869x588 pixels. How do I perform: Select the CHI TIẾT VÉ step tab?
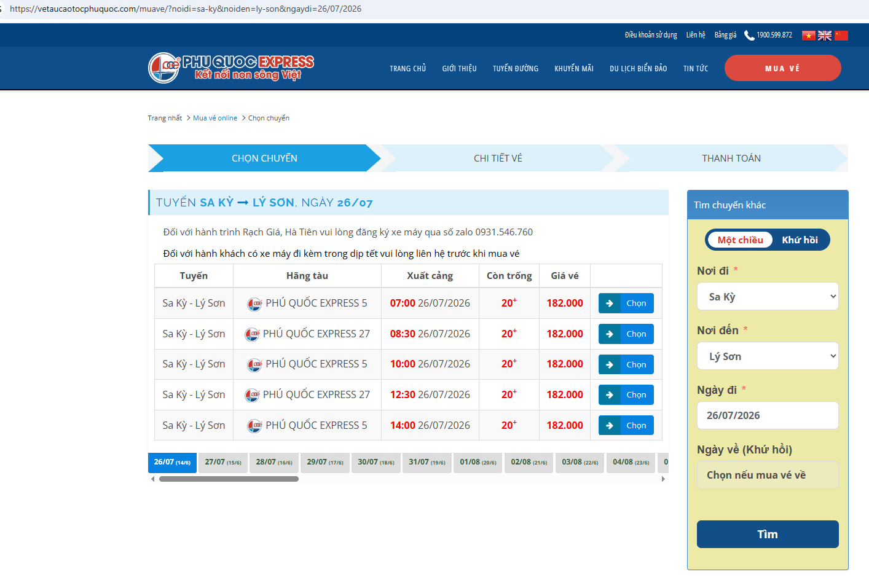498,158
